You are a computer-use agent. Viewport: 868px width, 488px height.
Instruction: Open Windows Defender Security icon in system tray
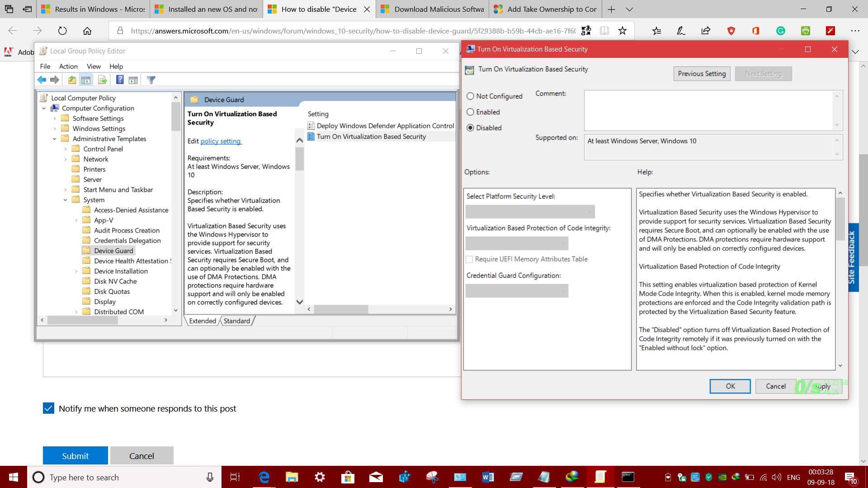[708, 477]
